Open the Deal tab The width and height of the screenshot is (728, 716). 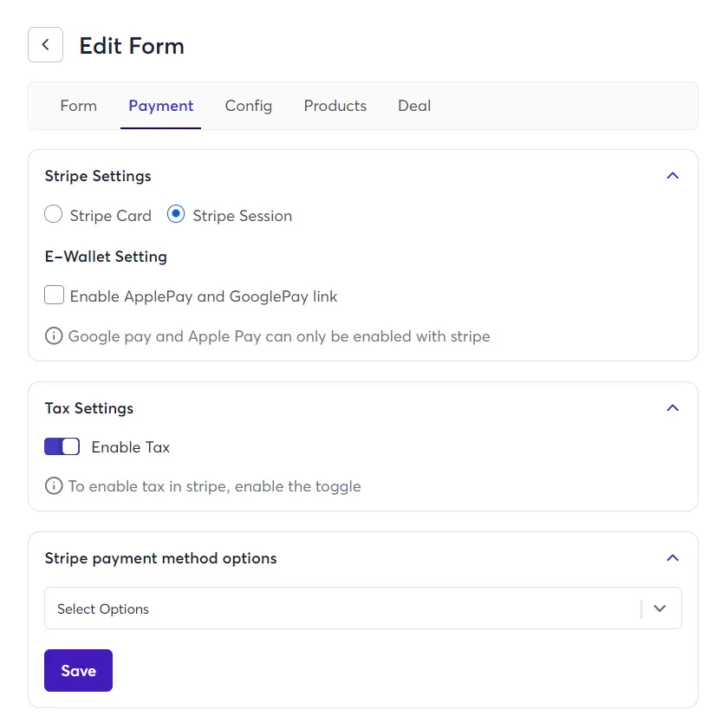[x=413, y=105]
